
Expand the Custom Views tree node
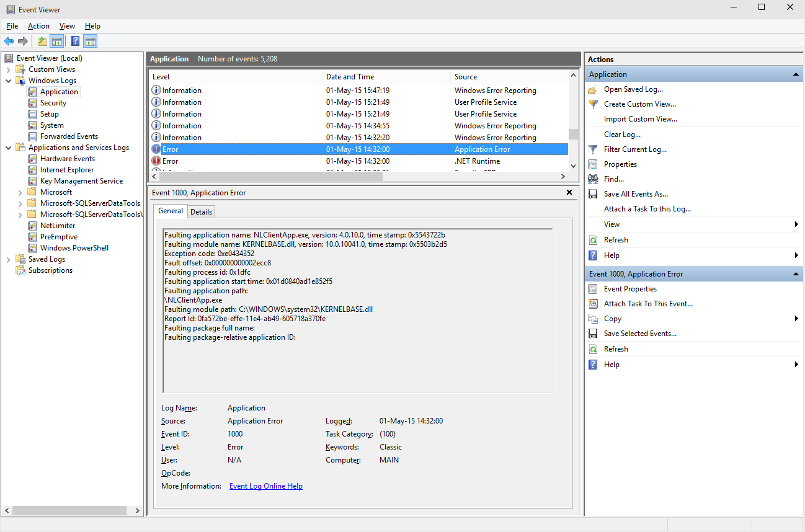[x=9, y=69]
